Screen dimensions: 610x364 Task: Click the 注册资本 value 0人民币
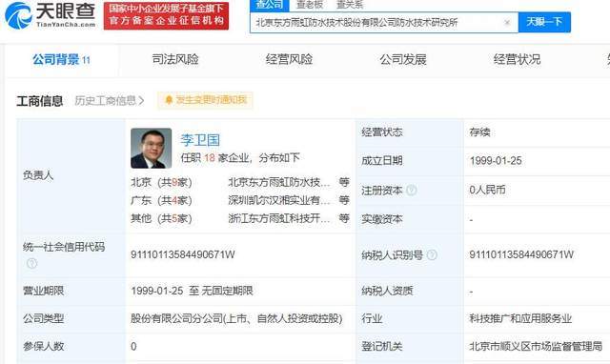pos(487,190)
